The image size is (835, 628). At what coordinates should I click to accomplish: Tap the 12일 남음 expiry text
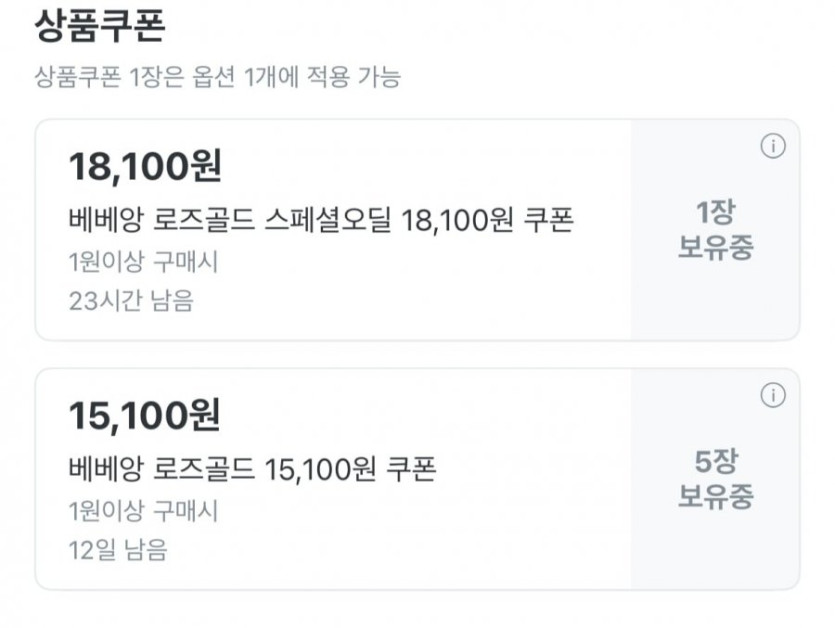(x=118, y=549)
